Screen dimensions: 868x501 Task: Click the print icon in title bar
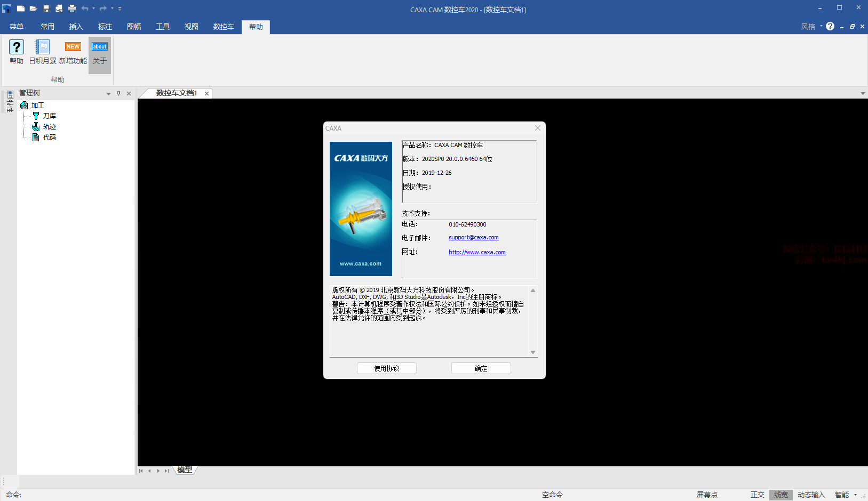click(72, 9)
